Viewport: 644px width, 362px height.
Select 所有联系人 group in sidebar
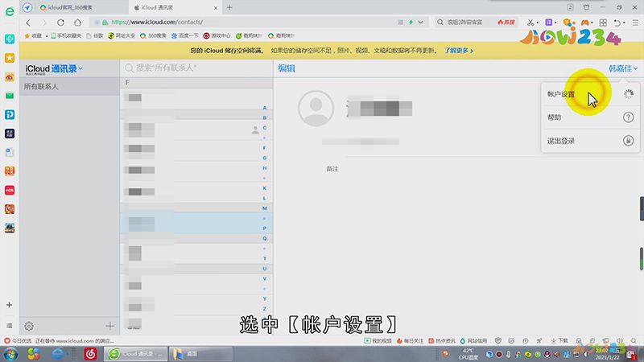click(x=69, y=87)
